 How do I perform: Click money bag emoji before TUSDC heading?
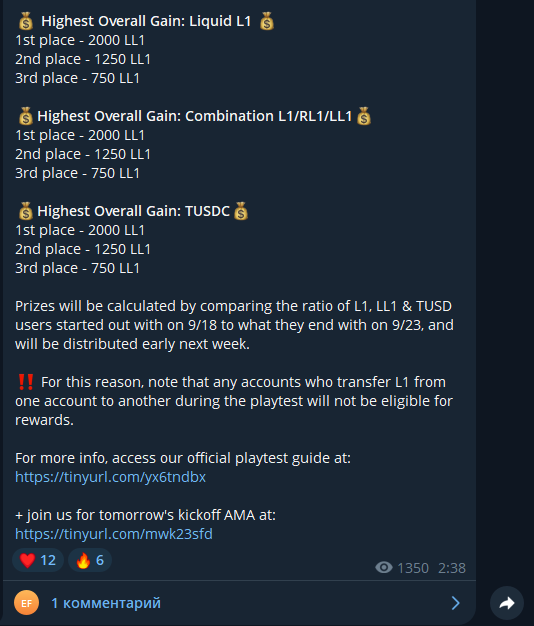click(26, 211)
